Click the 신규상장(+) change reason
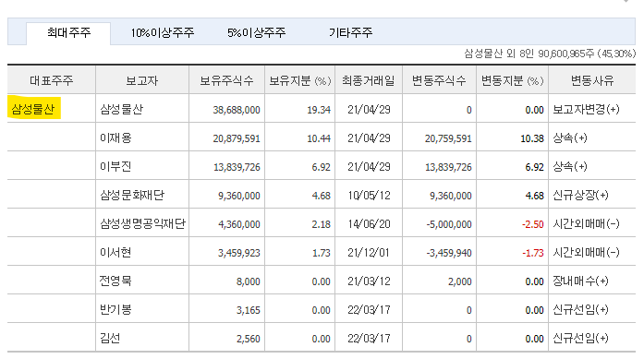644x359 pixels. (581, 195)
